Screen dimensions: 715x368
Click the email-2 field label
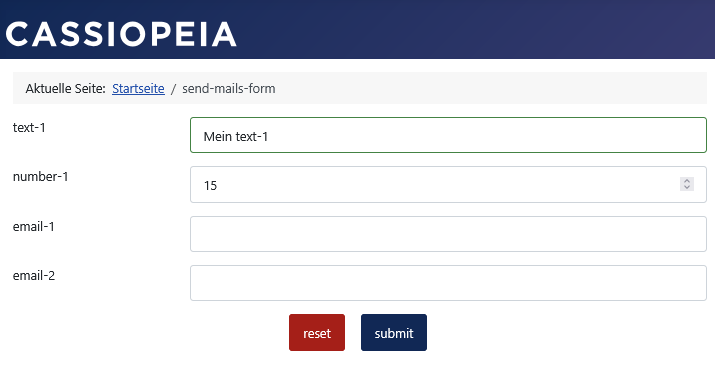coord(34,275)
